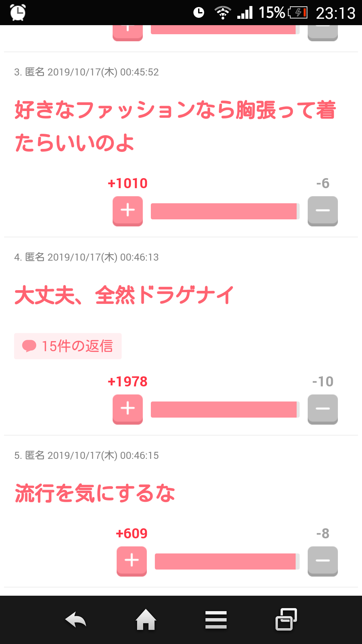Open the Android menu button
The height and width of the screenshot is (644, 362).
click(x=216, y=620)
